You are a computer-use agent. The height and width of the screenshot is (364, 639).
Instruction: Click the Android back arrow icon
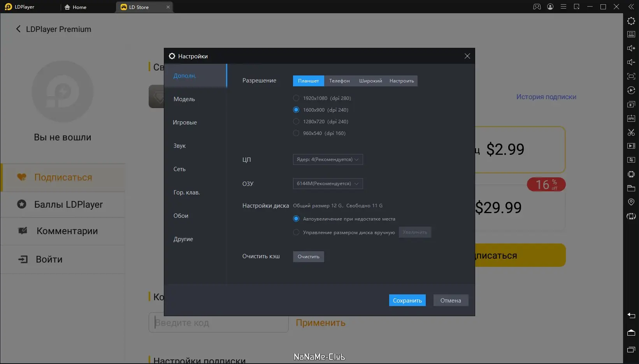tap(631, 315)
